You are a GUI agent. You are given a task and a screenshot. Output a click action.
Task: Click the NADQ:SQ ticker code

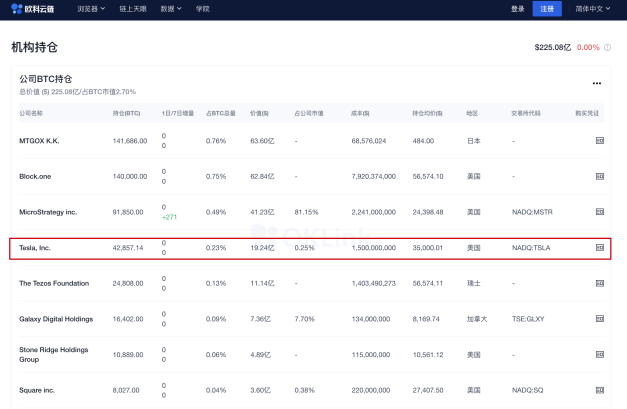(527, 390)
